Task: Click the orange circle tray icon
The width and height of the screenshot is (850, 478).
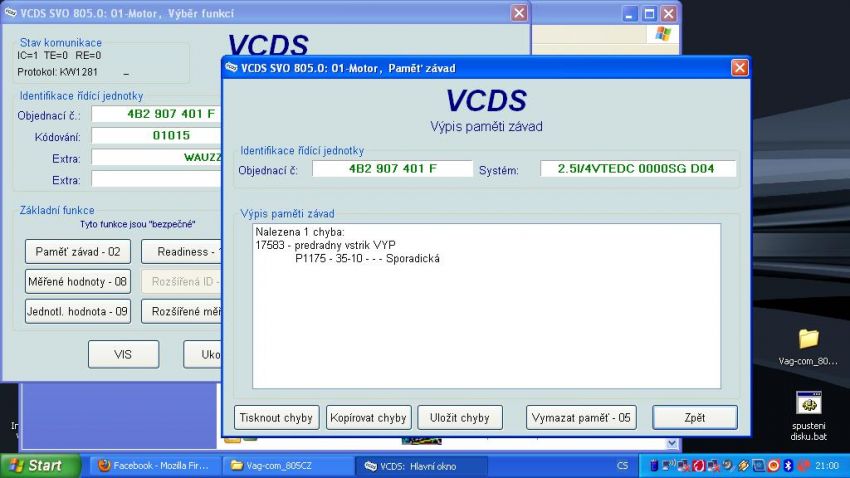Action: tap(774, 466)
